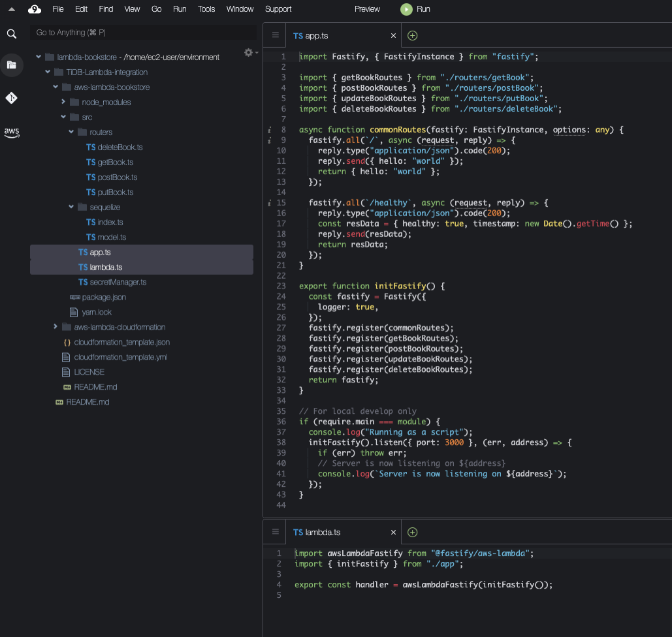672x637 pixels.
Task: Add new tab in lower editor pane
Action: click(x=412, y=532)
